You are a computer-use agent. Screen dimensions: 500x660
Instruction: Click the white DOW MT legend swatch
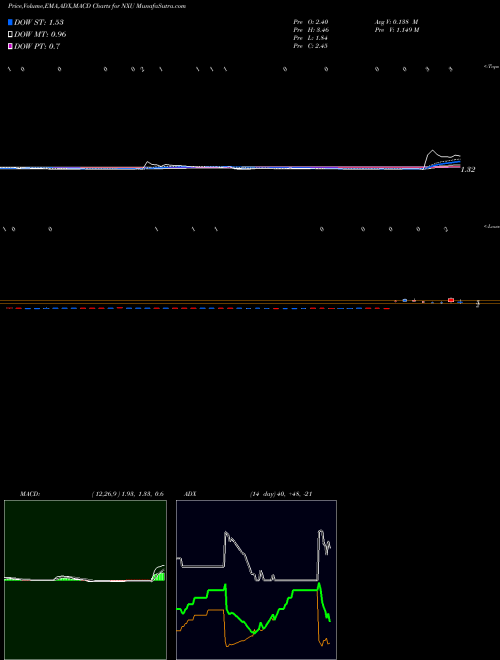[x=10, y=35]
